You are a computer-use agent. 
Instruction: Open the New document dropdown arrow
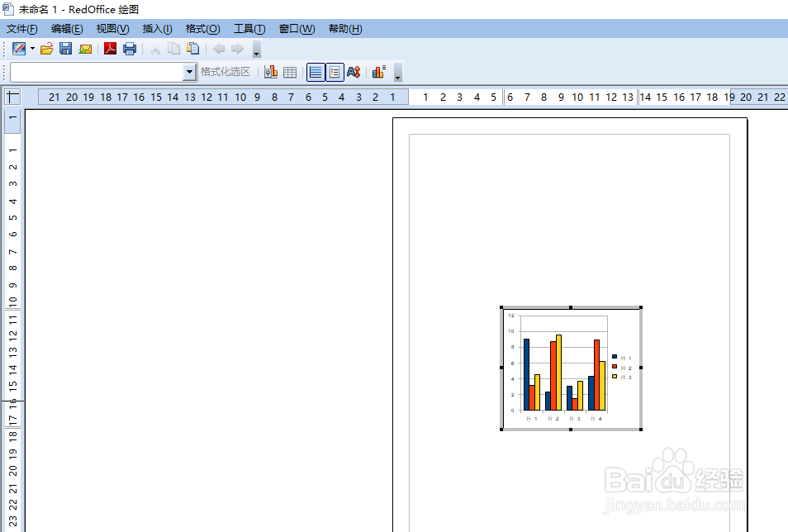click(33, 49)
